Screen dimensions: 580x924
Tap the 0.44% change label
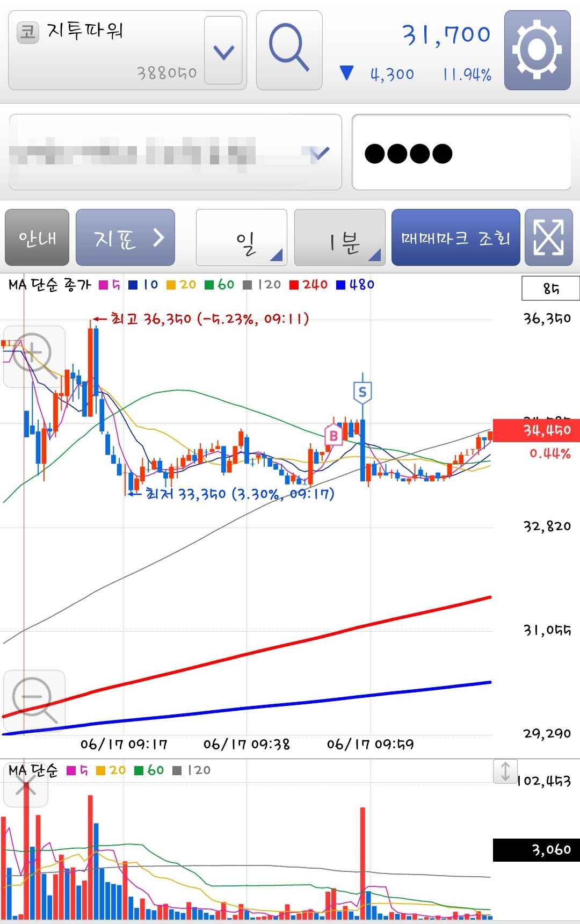pos(550,454)
